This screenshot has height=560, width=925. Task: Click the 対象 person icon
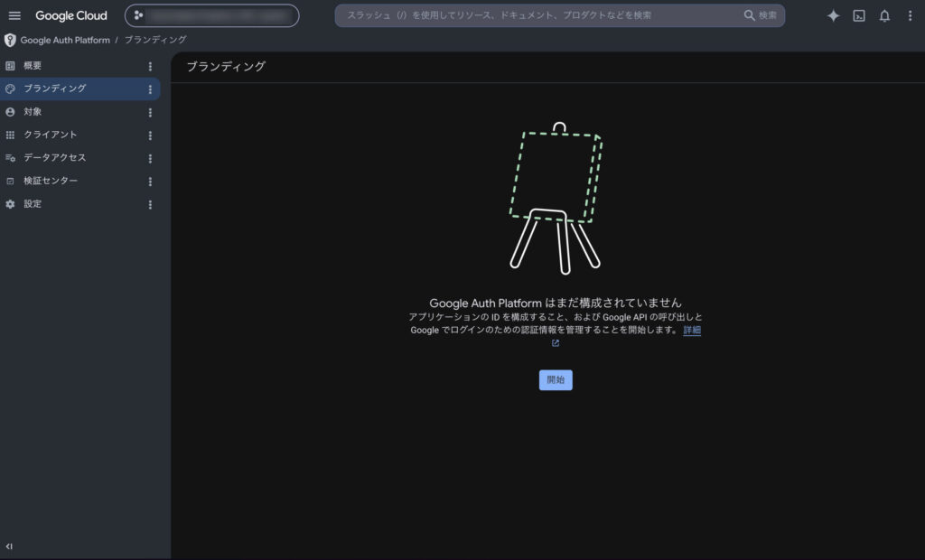click(10, 112)
